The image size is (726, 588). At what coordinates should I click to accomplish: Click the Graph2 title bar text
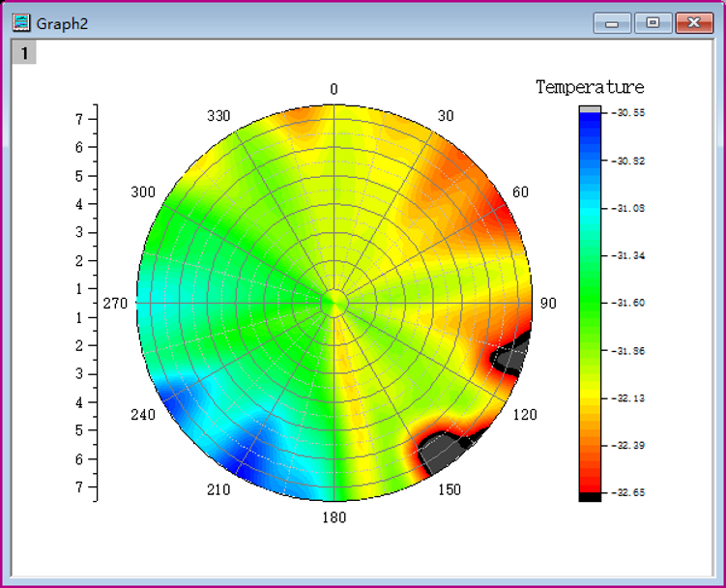pos(62,23)
